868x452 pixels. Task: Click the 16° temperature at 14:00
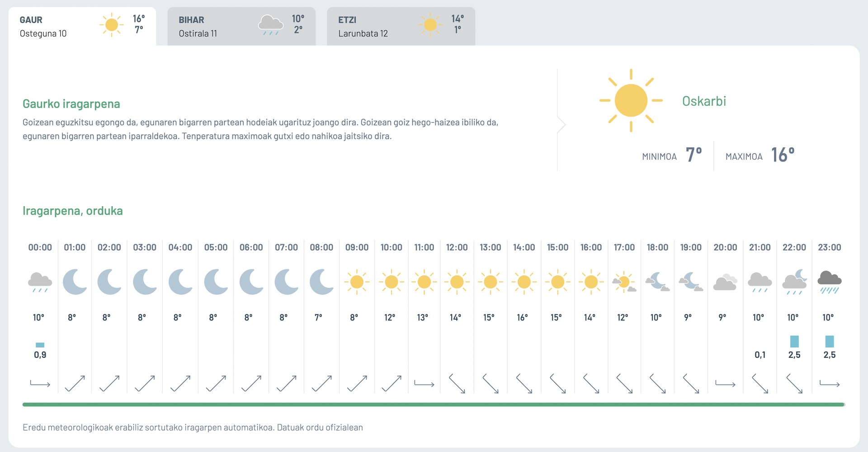coord(522,317)
